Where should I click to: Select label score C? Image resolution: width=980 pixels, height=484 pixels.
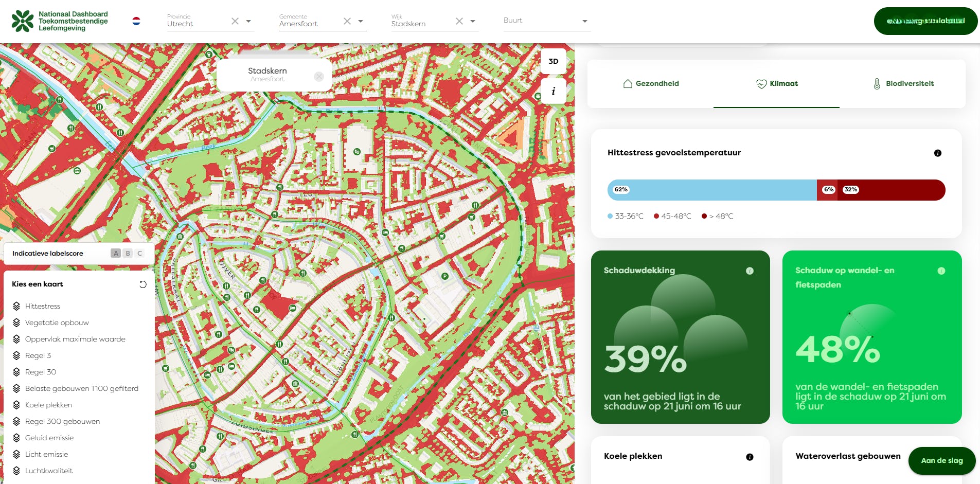pos(140,253)
